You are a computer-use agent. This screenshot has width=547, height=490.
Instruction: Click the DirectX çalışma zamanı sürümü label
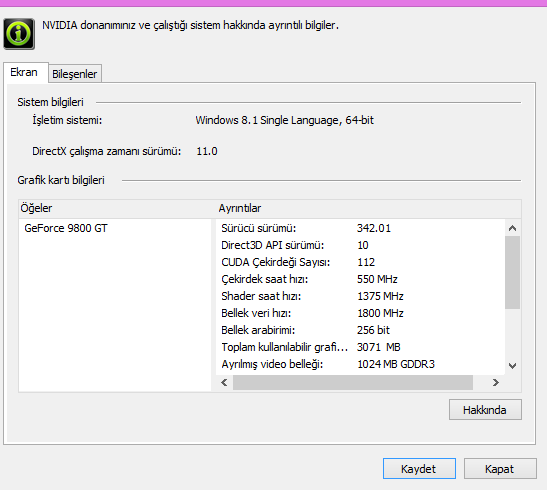[x=107, y=151]
